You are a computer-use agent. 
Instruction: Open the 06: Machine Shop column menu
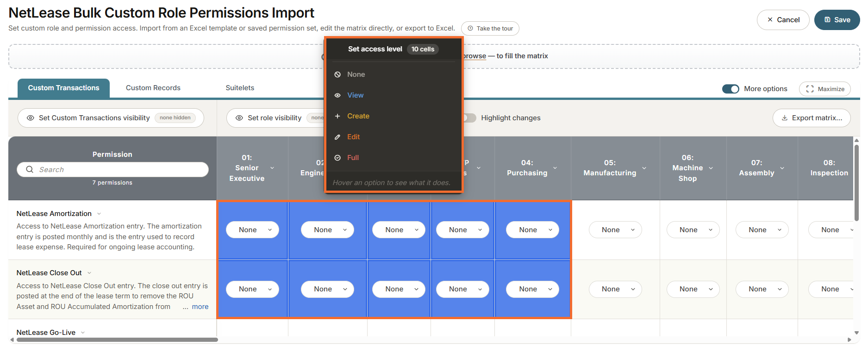click(x=711, y=168)
